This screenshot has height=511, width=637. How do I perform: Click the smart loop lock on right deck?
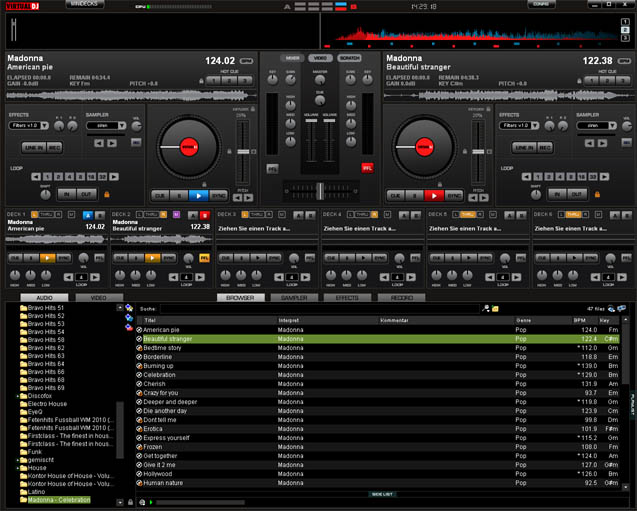[597, 194]
